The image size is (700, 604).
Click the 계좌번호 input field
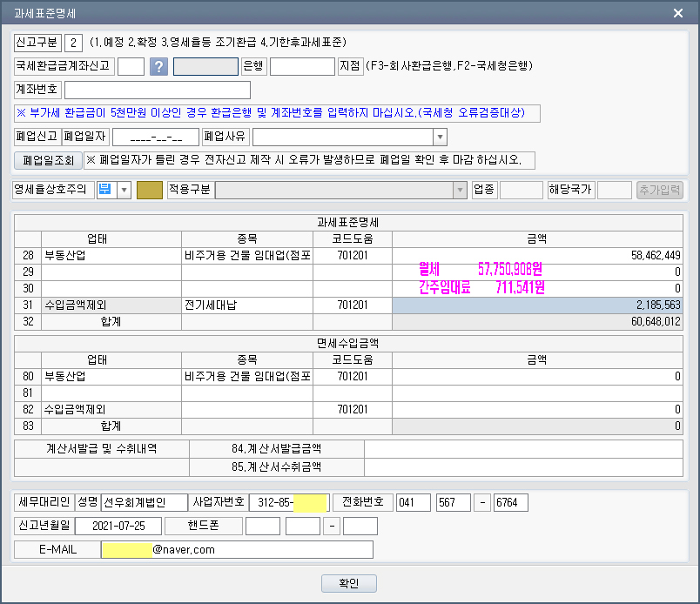(157, 90)
